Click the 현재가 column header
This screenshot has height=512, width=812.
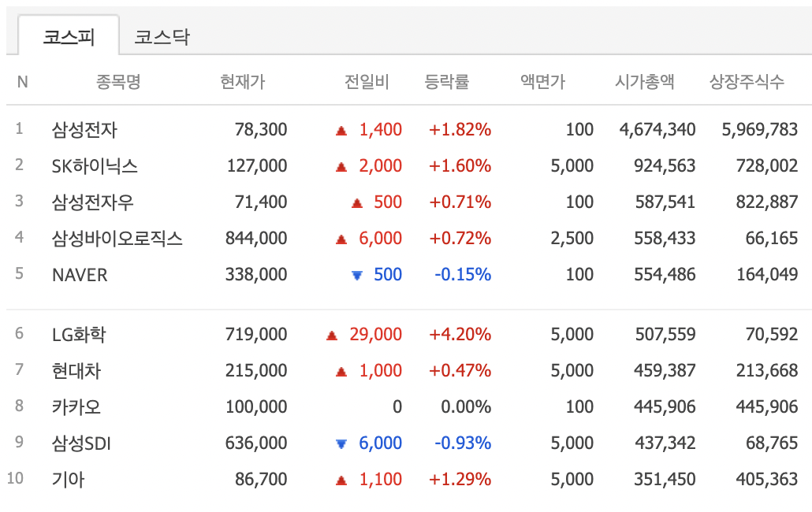tap(242, 81)
